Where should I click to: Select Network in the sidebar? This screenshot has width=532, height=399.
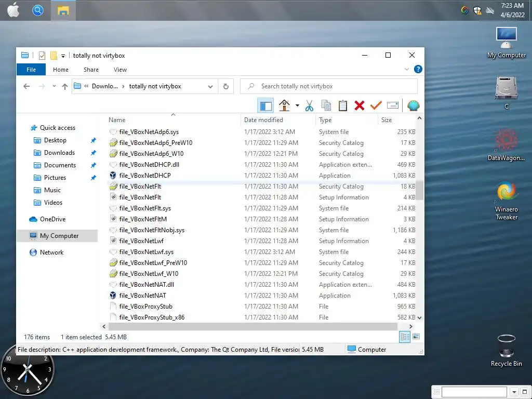point(51,252)
